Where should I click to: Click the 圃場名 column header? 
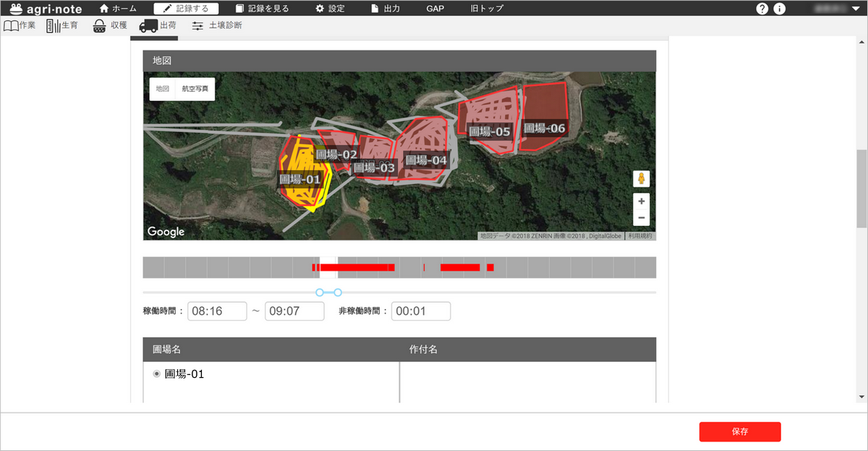tap(271, 350)
